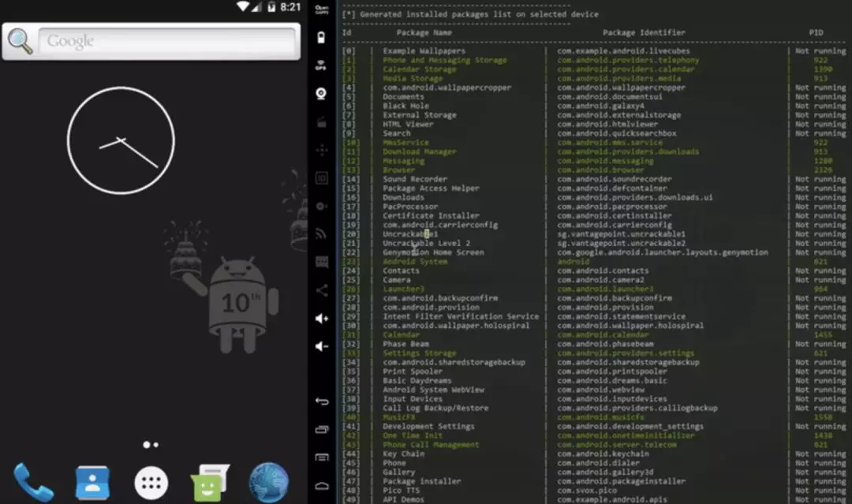Click "Print Spooler" package name

[413, 371]
